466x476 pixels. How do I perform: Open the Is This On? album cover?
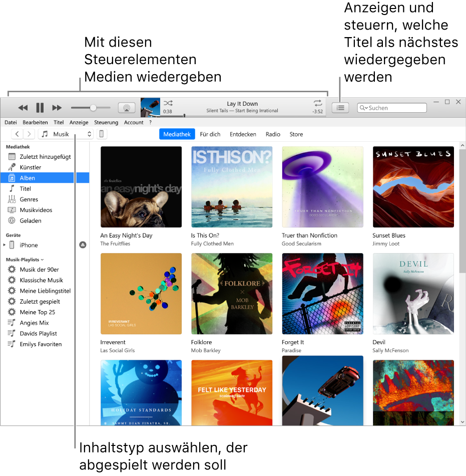(x=232, y=187)
